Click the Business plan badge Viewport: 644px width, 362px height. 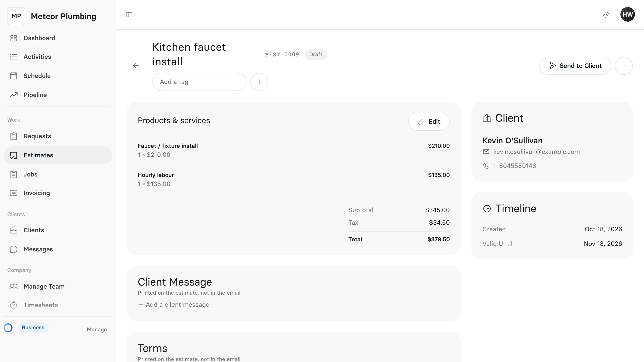coord(33,328)
